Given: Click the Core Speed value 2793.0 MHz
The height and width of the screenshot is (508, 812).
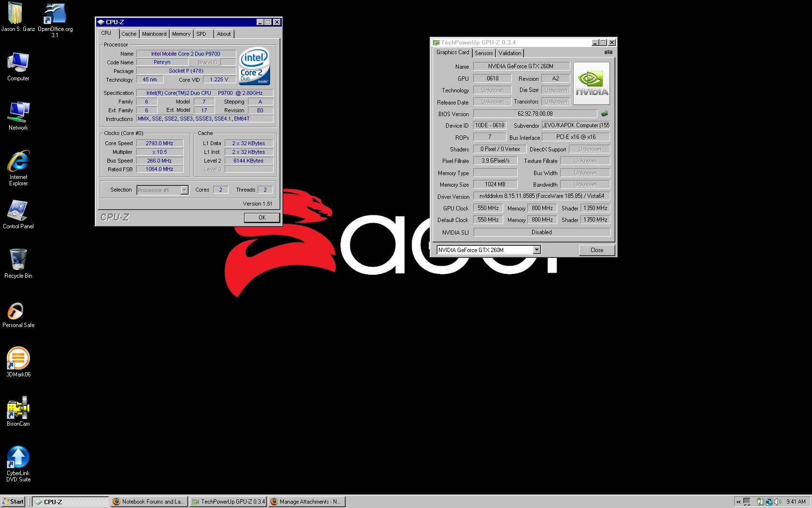Looking at the screenshot, I should pyautogui.click(x=159, y=143).
